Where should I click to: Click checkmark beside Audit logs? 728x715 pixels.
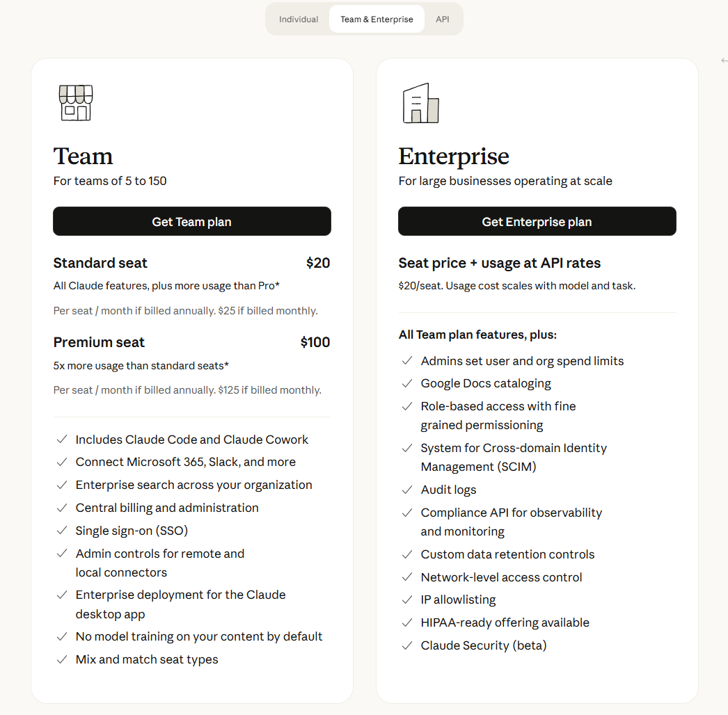click(x=407, y=490)
